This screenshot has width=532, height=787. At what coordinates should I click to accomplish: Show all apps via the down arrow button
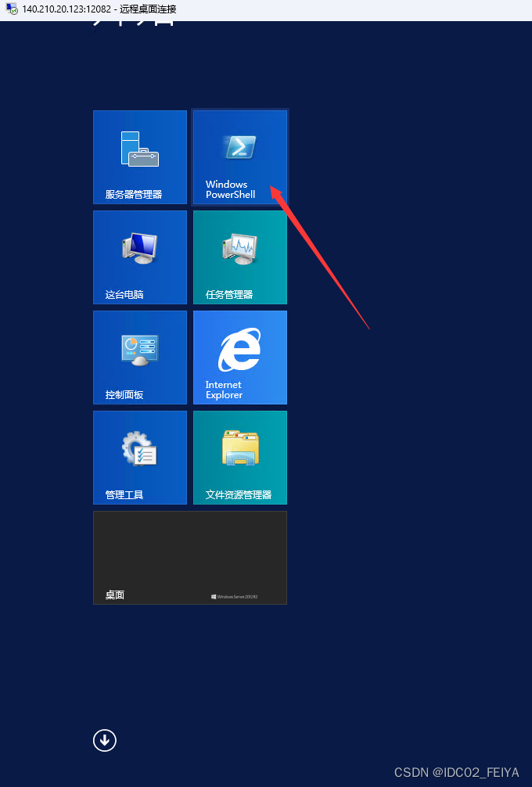pyautogui.click(x=105, y=740)
